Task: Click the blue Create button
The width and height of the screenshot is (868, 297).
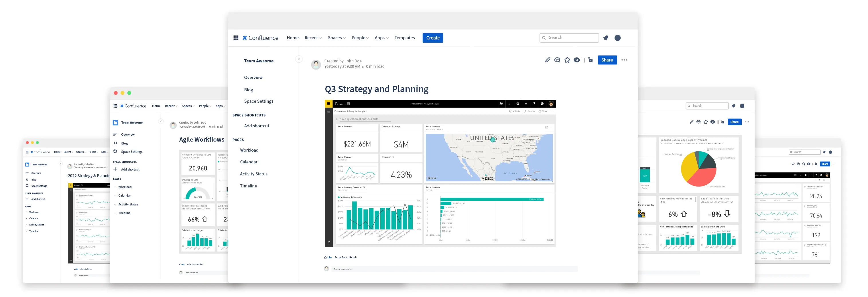Action: [433, 38]
